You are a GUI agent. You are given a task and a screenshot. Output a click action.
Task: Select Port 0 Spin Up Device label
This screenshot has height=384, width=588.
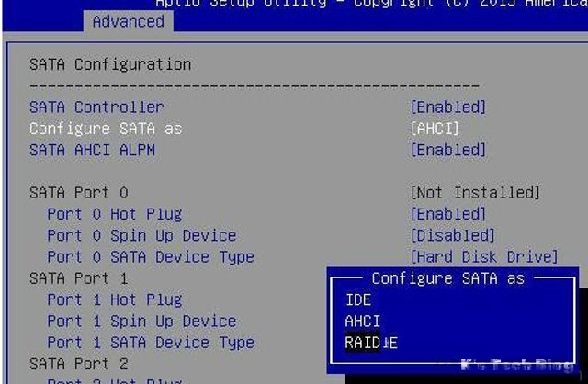pos(141,236)
